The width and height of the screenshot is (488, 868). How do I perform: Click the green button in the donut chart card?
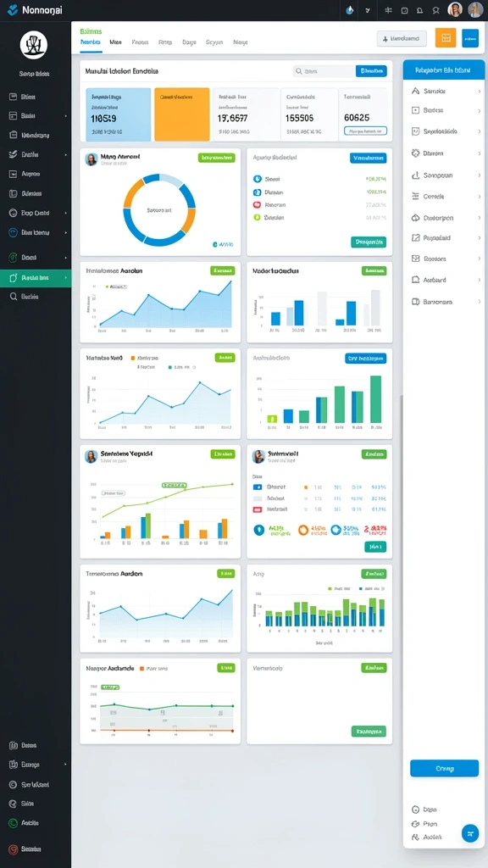pos(216,158)
